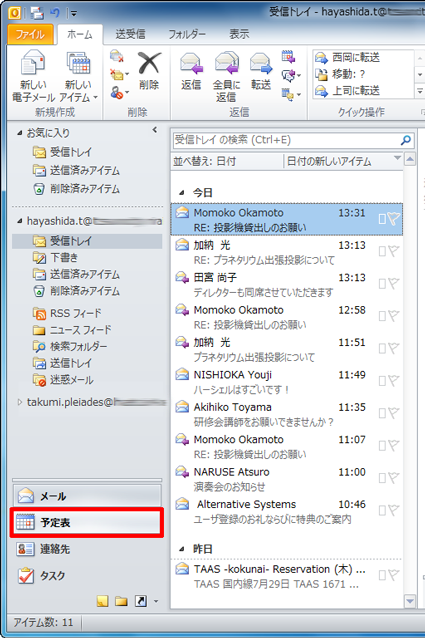Screen dimensions: 425x638
Task: Click the meeting reply icon
Action: [x=288, y=57]
